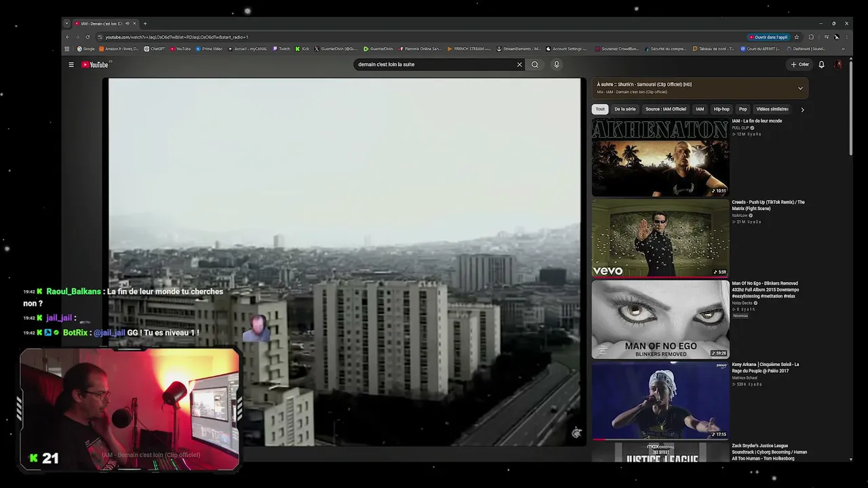868x488 pixels.
Task: Open the site information icon in address bar
Action: coord(100,37)
